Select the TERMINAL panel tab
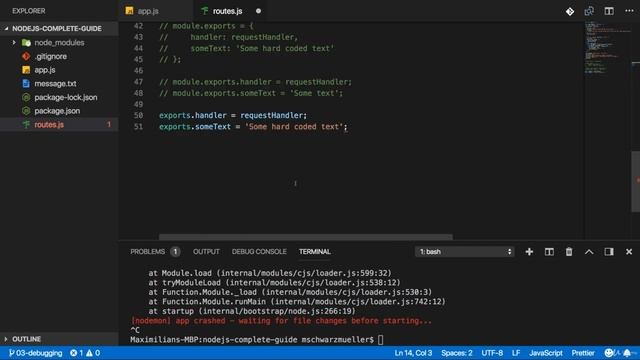The height and width of the screenshot is (360, 640). [315, 252]
